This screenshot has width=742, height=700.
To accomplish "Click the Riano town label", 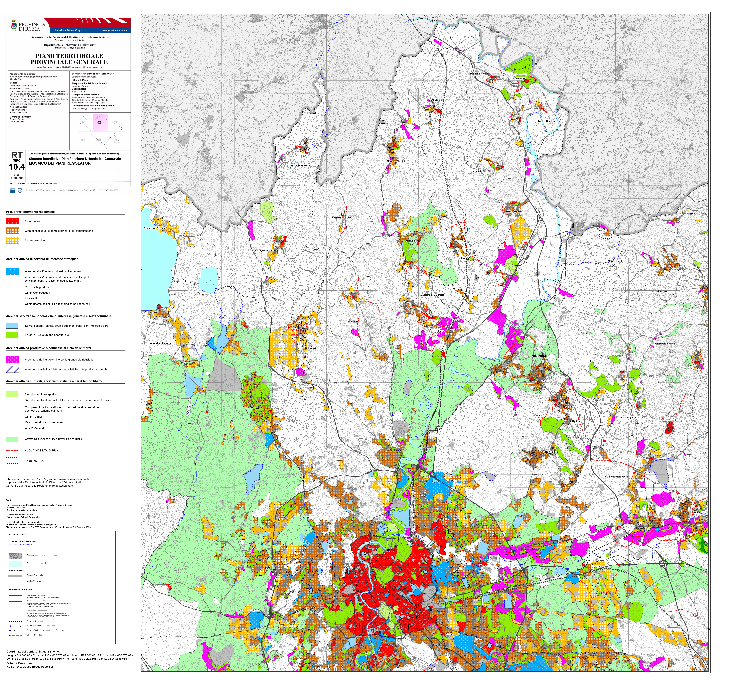I will [x=441, y=331].
